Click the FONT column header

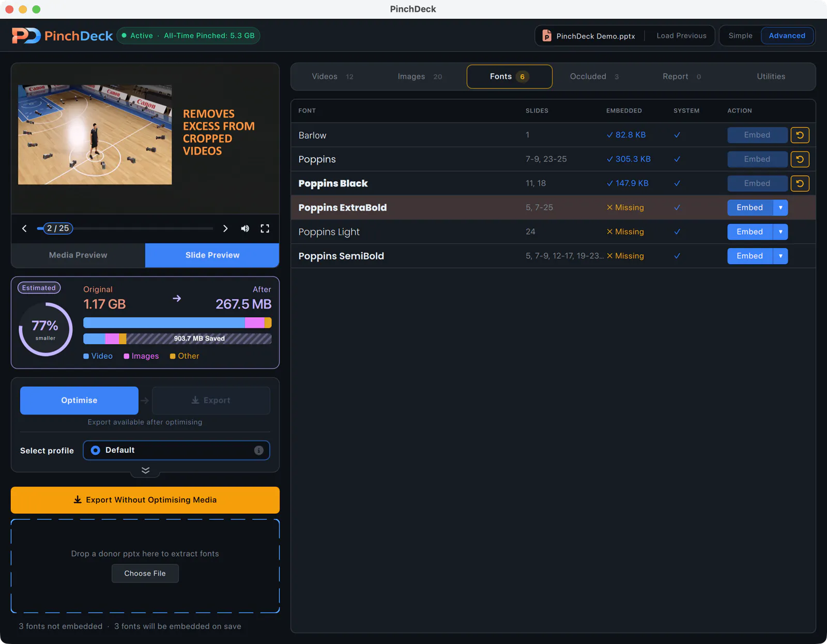point(307,111)
